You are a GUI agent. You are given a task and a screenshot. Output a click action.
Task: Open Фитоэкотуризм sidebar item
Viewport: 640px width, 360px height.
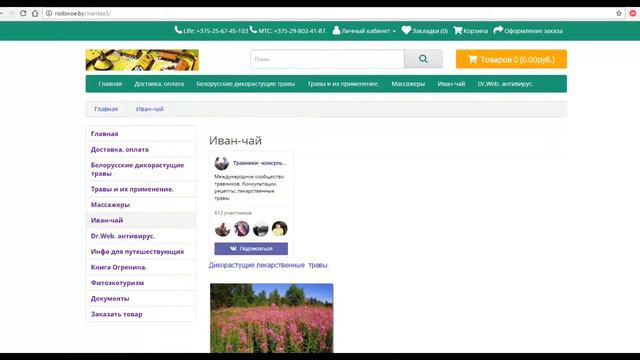click(x=141, y=283)
